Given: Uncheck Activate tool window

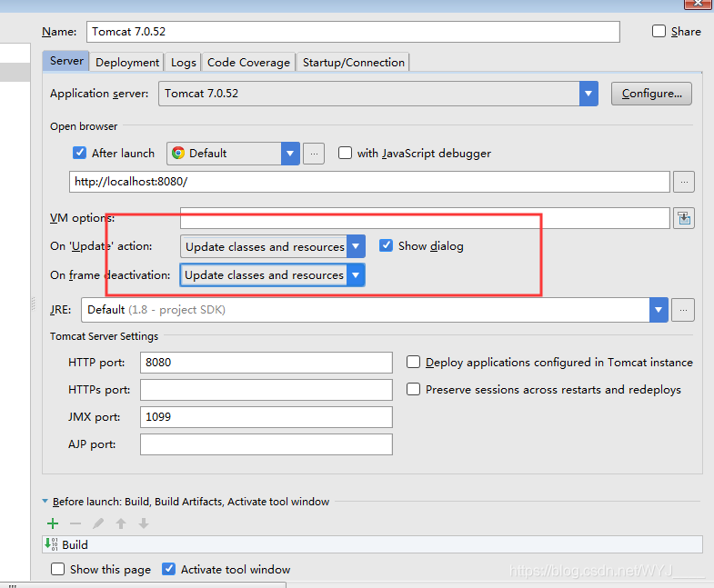Looking at the screenshot, I should (168, 569).
